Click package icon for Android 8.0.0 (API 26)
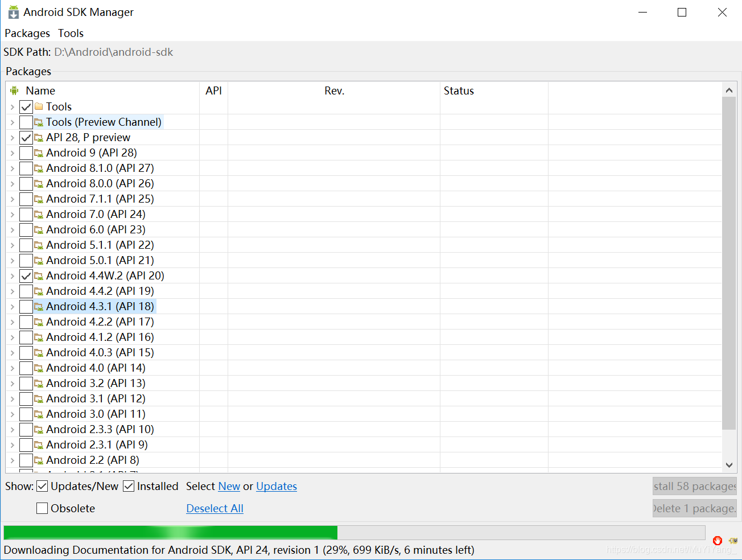Viewport: 742px width, 560px height. coord(39,183)
